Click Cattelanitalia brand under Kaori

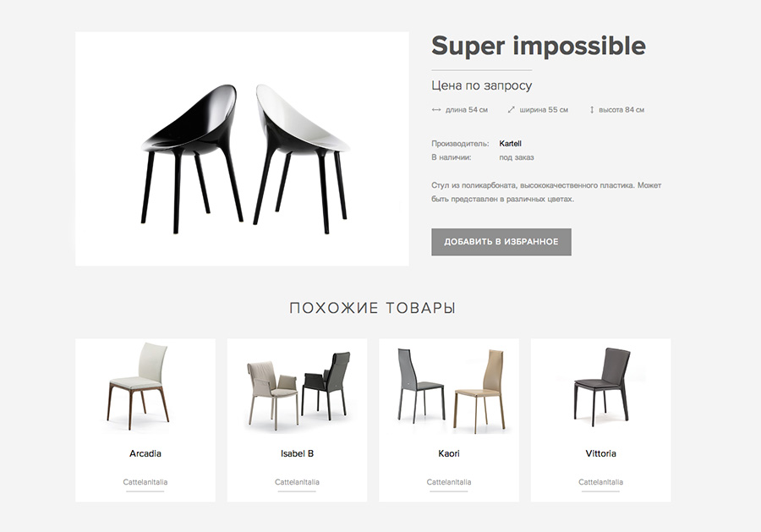click(449, 482)
